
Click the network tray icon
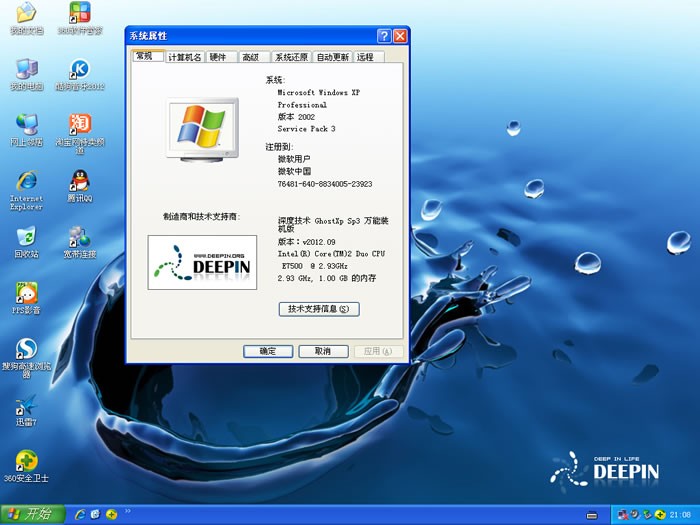[x=623, y=515]
